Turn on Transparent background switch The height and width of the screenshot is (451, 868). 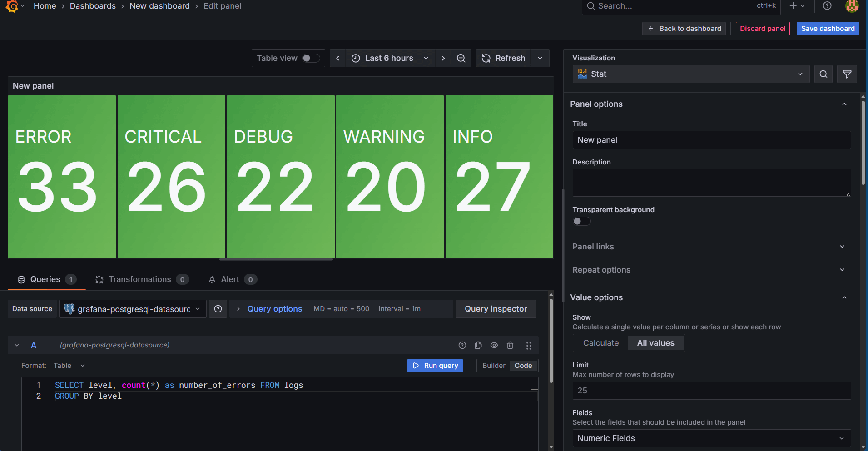pos(581,221)
